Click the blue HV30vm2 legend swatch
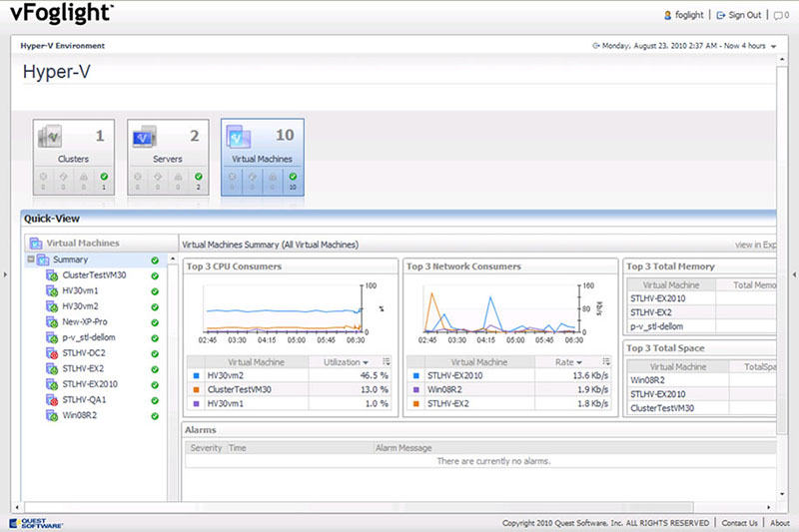 pyautogui.click(x=196, y=375)
